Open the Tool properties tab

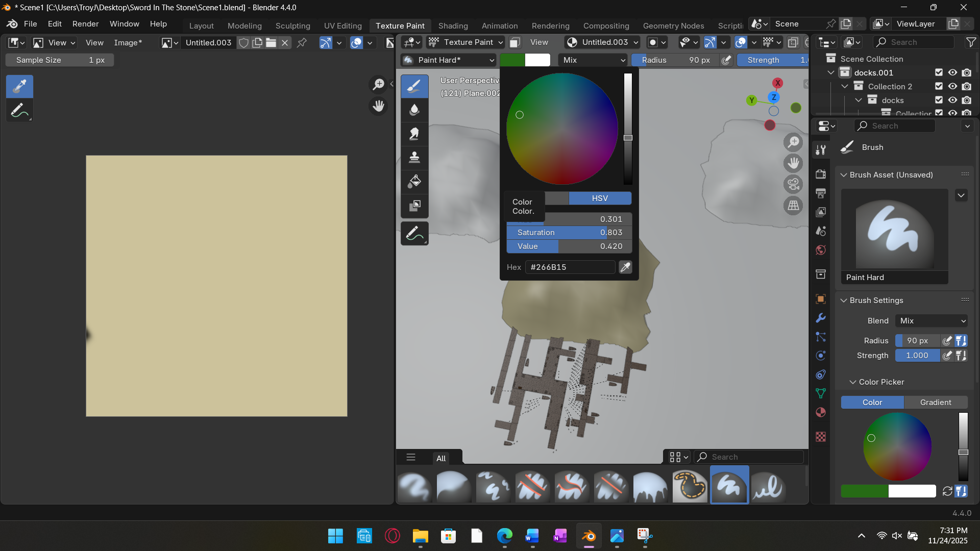[821, 149]
